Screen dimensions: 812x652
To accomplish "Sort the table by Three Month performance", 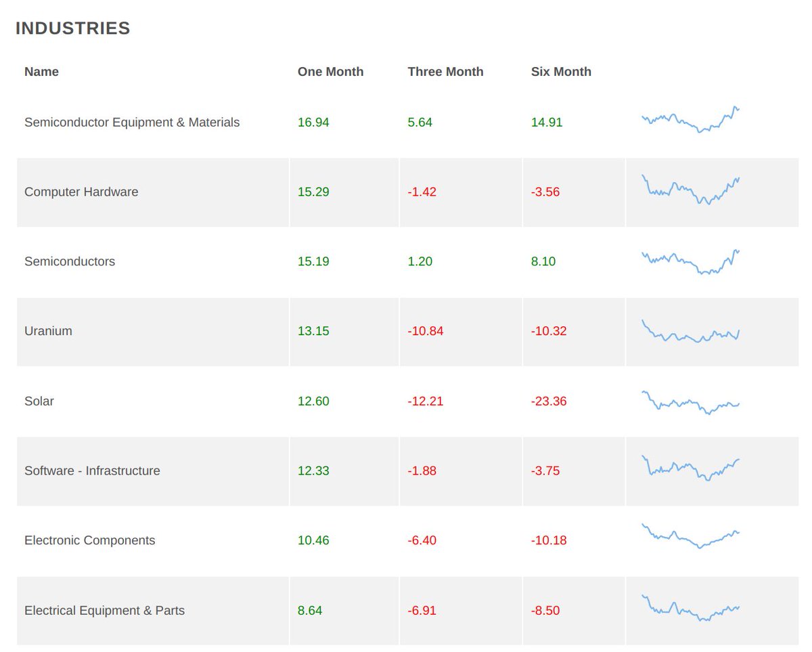I will point(445,71).
